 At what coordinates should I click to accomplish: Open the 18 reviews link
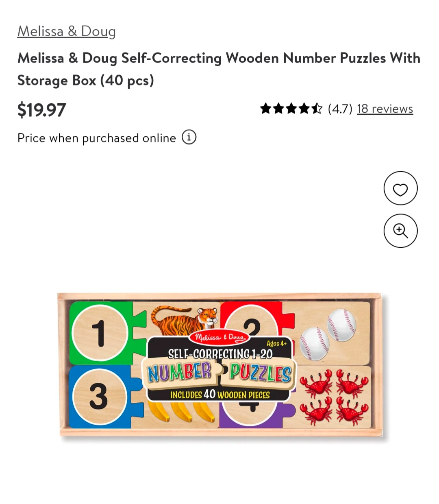pos(385,109)
